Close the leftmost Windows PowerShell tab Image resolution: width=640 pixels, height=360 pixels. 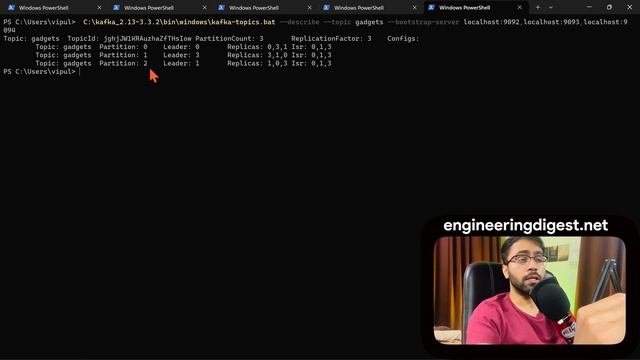(99, 7)
